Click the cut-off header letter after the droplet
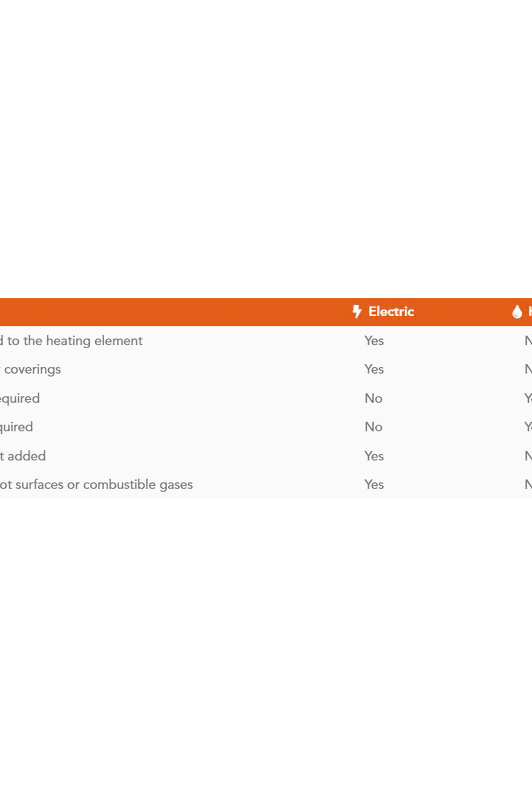Image resolution: width=532 pixels, height=798 pixels. click(530, 312)
